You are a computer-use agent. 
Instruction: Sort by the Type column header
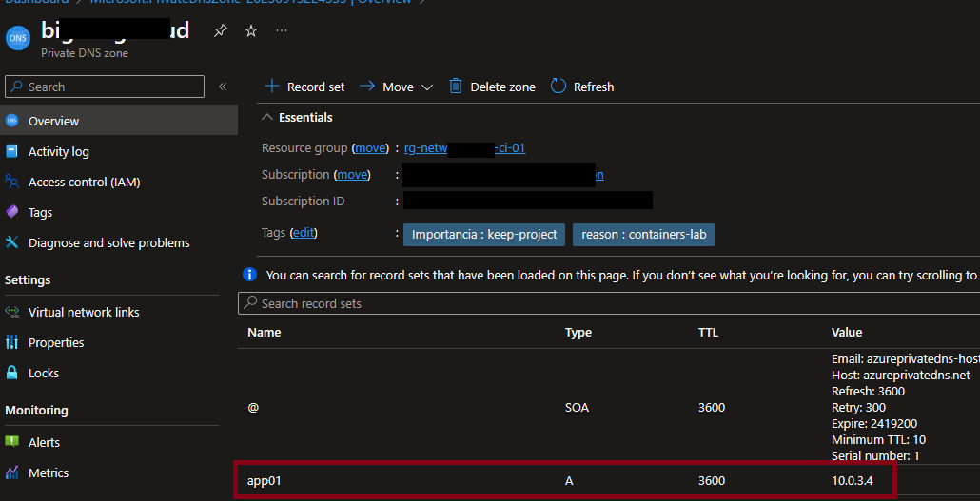tap(578, 333)
